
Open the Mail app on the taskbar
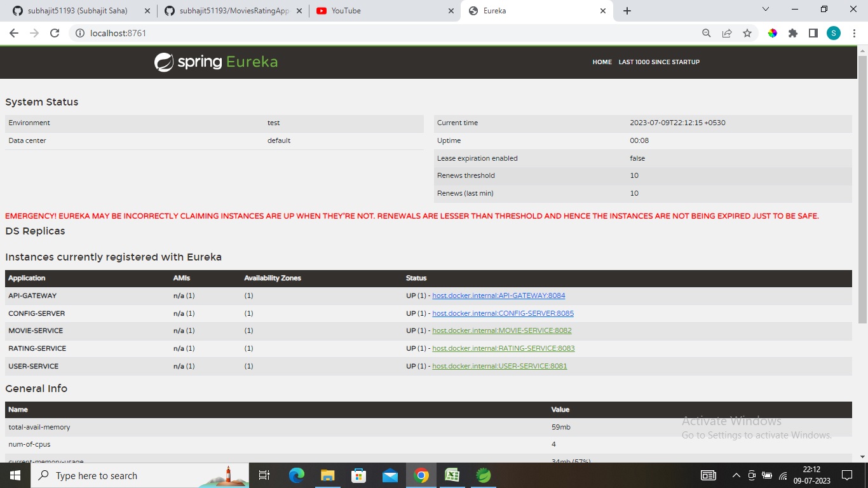390,475
